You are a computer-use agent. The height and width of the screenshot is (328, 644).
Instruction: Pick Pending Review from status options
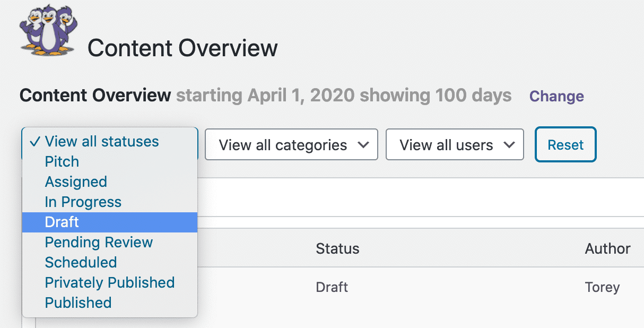tap(99, 242)
